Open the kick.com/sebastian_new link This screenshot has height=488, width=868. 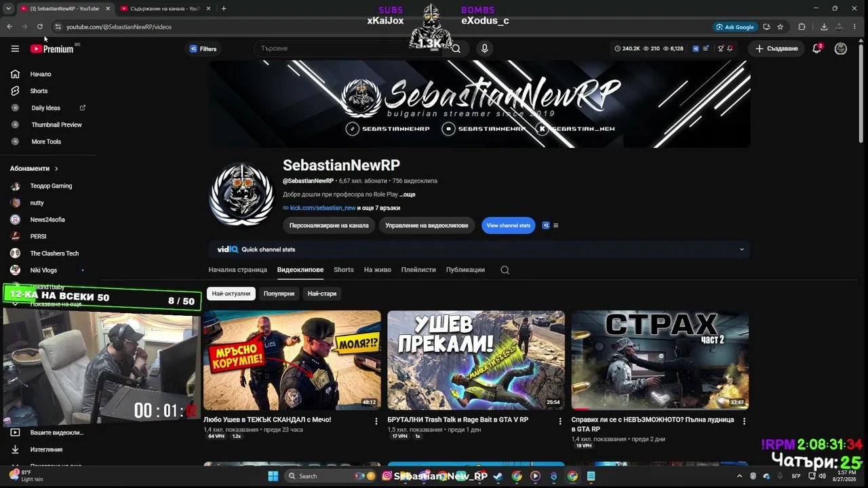[322, 208]
